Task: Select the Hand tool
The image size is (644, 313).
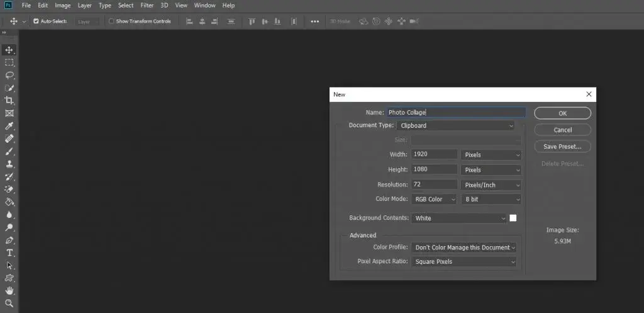Action: [x=9, y=291]
